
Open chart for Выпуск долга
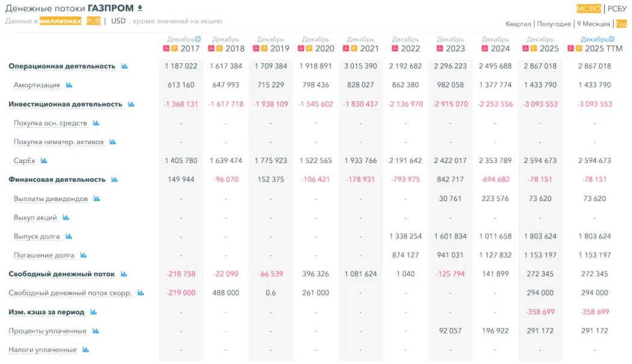pyautogui.click(x=69, y=236)
